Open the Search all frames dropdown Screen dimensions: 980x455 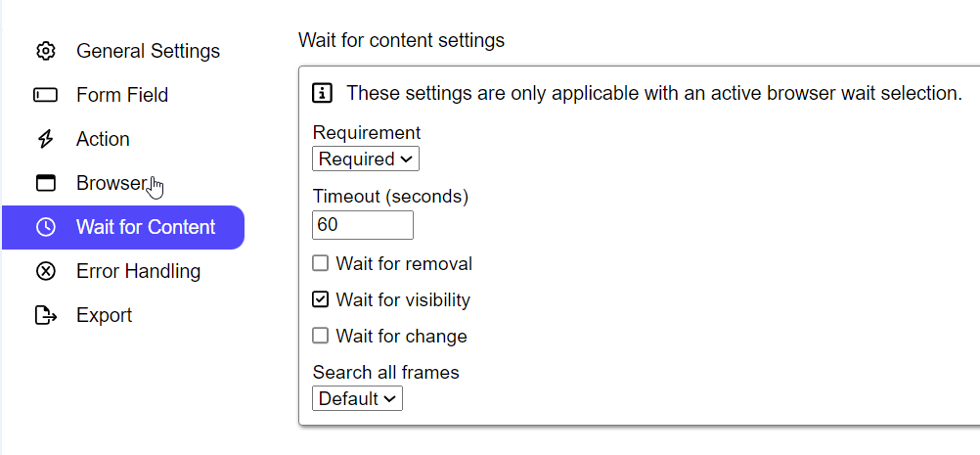(357, 398)
